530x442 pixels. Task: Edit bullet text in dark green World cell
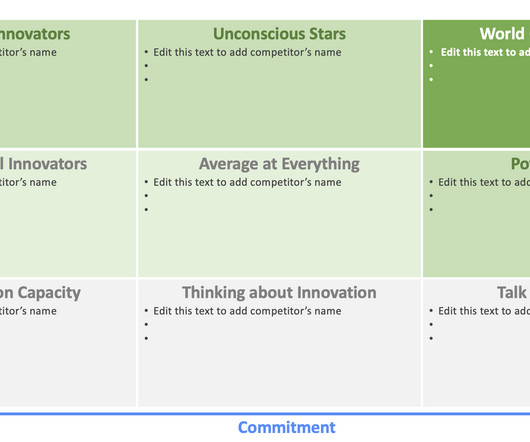(485, 52)
